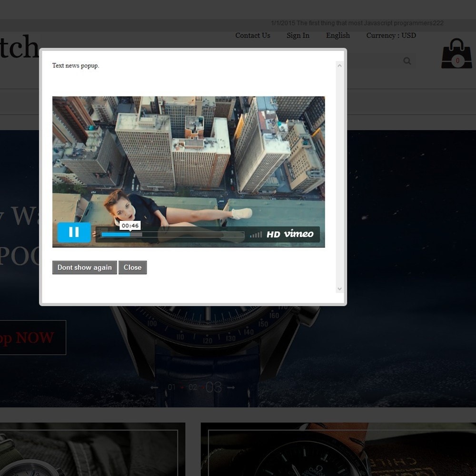Open the orange-strap Omega watch banner

338,449
